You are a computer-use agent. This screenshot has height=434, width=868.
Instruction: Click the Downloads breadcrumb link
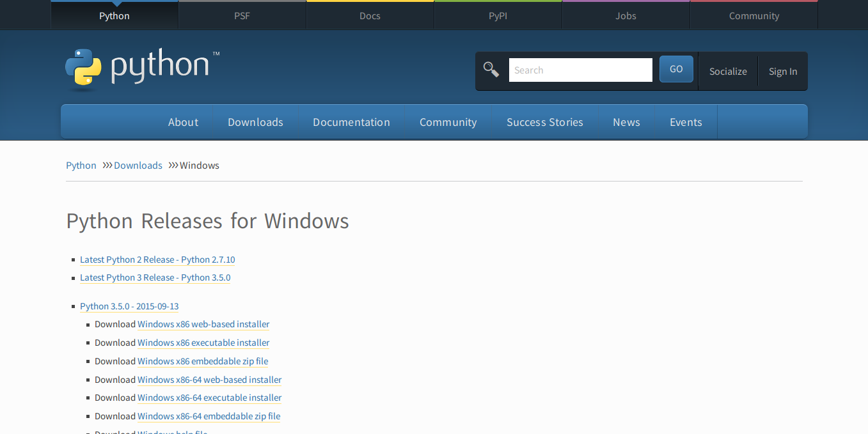[x=138, y=166]
